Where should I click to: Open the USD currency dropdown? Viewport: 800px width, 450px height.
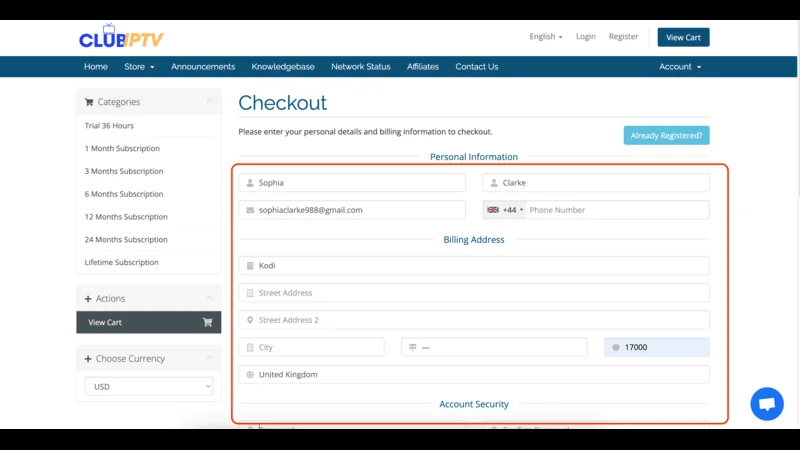tap(148, 386)
